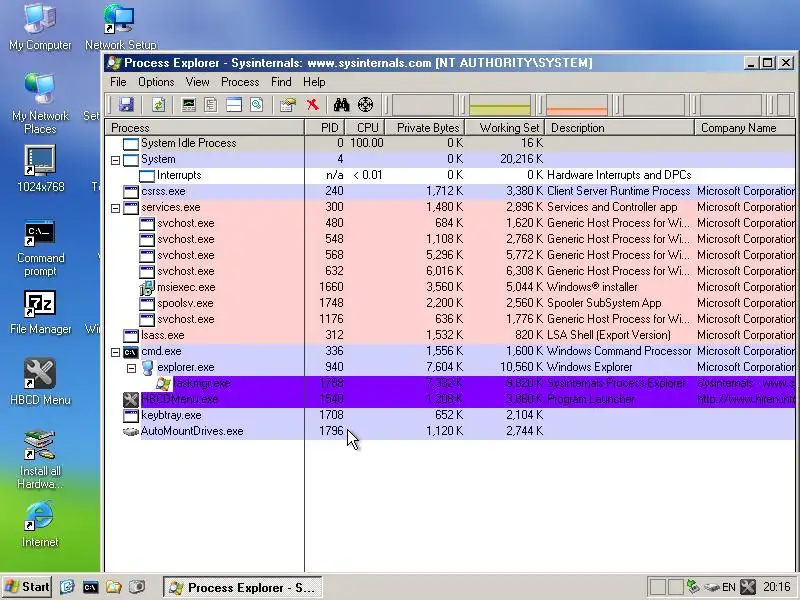
Task: Click the HBCD wrench tray icon
Action: click(748, 587)
